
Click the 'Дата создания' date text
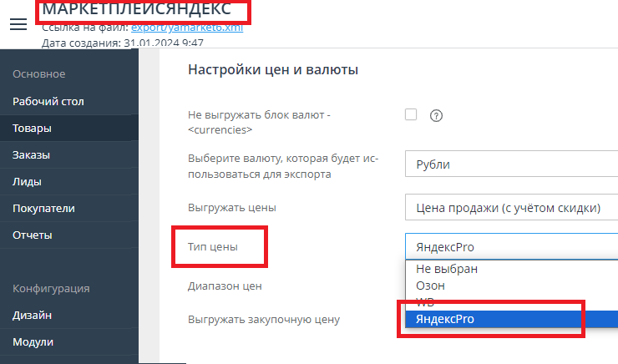123,43
